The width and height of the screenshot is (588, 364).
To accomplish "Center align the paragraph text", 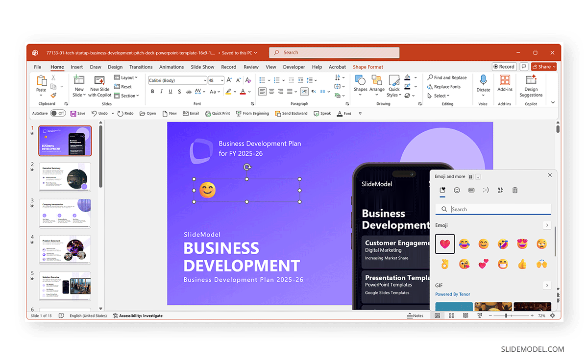I will click(271, 92).
